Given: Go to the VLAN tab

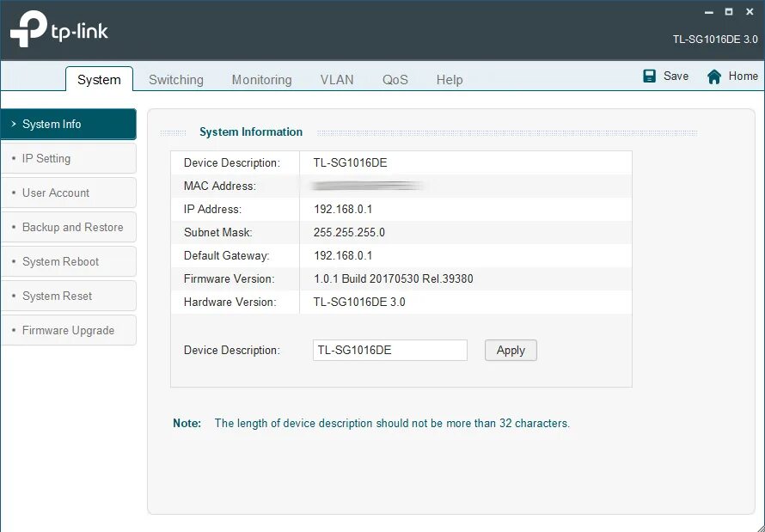Looking at the screenshot, I should [x=337, y=79].
